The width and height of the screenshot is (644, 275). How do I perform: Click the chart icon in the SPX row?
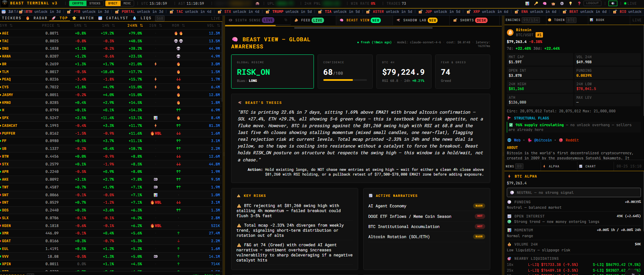[155, 118]
